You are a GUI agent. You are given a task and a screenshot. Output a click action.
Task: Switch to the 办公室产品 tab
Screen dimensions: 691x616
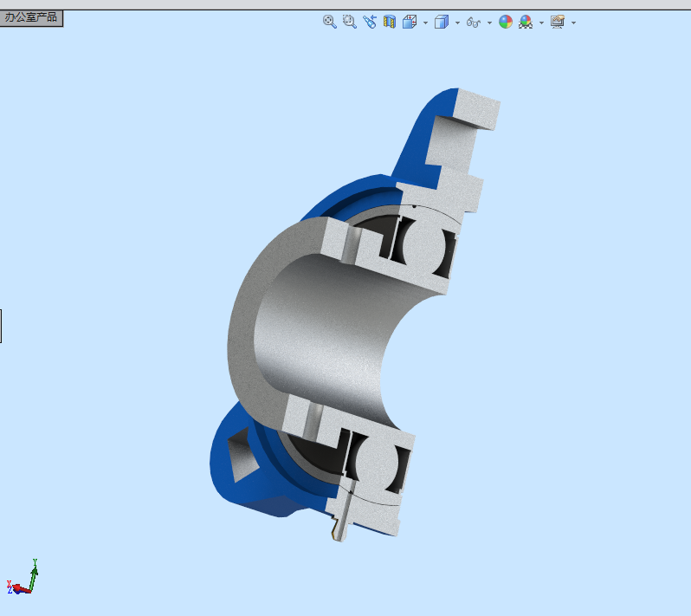(31, 17)
